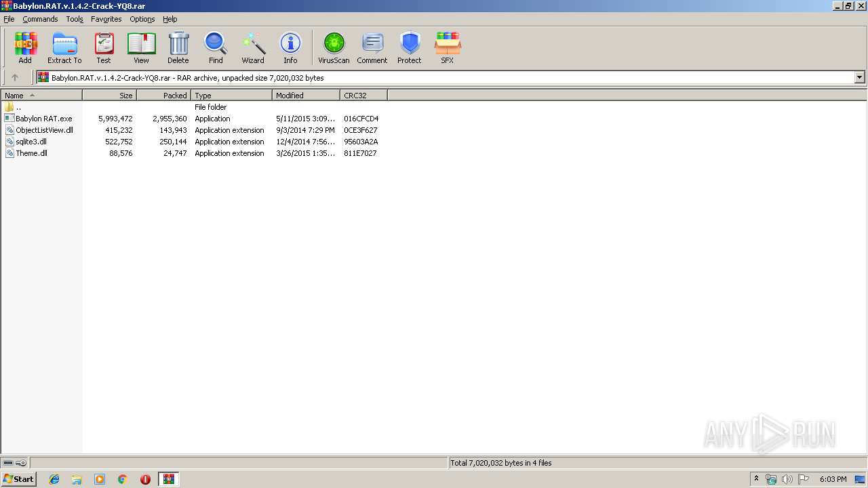Open Windows Media Player from taskbar
Screen dimensions: 868x488
[x=100, y=479]
